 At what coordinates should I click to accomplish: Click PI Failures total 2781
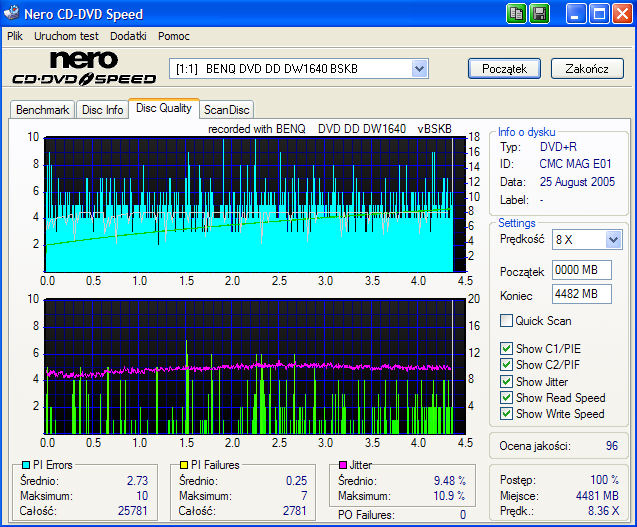(294, 510)
